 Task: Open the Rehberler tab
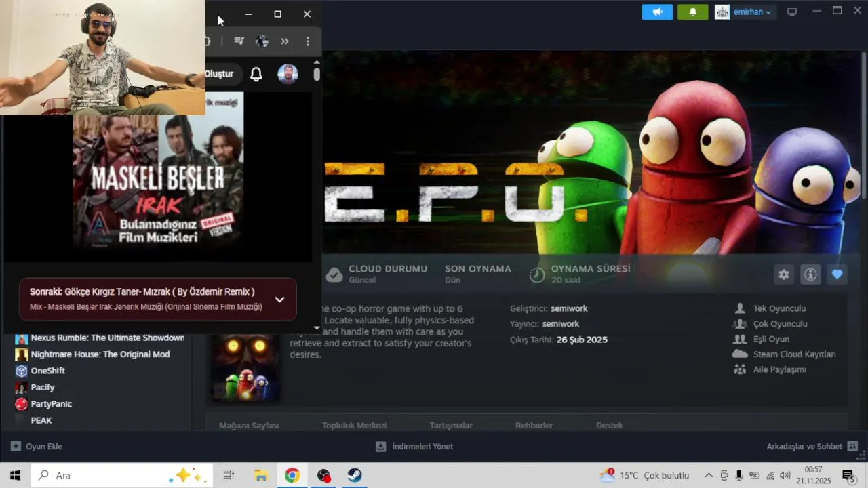tap(534, 426)
